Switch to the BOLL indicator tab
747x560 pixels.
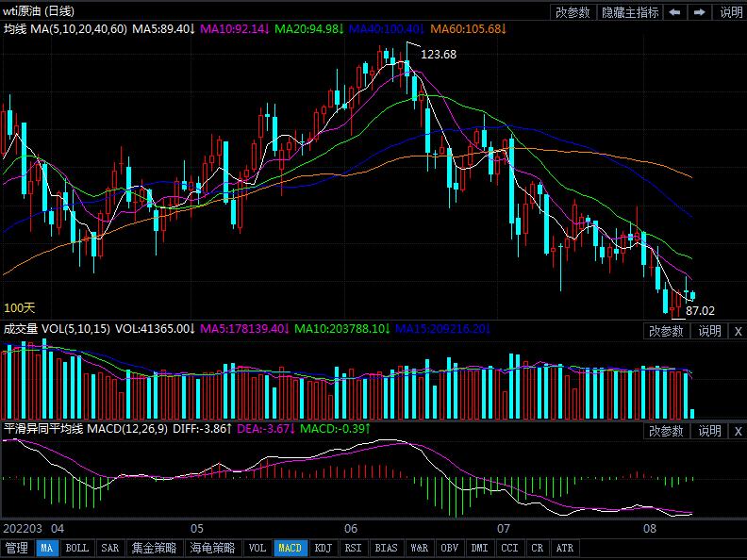pos(77,548)
